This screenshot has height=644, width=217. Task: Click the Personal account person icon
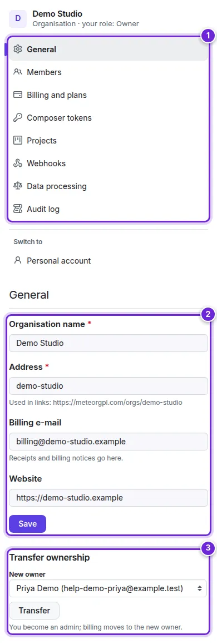tap(18, 260)
